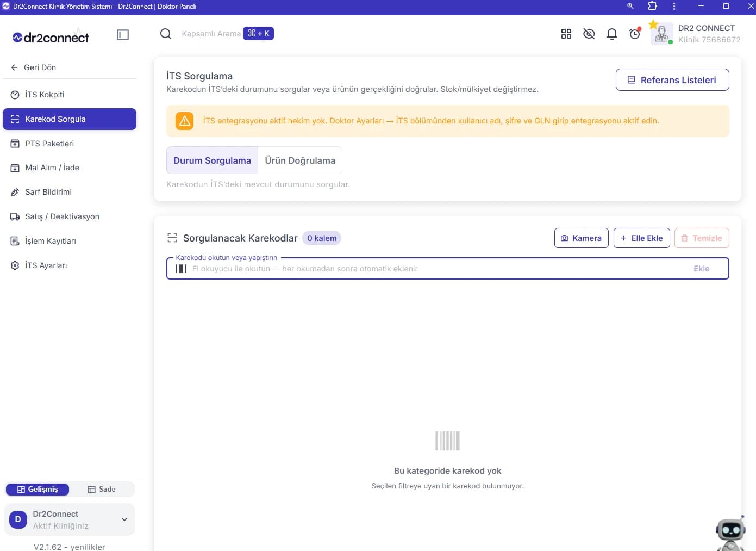Click the DR2 CONNECT account name
This screenshot has width=756, height=551.
point(707,28)
